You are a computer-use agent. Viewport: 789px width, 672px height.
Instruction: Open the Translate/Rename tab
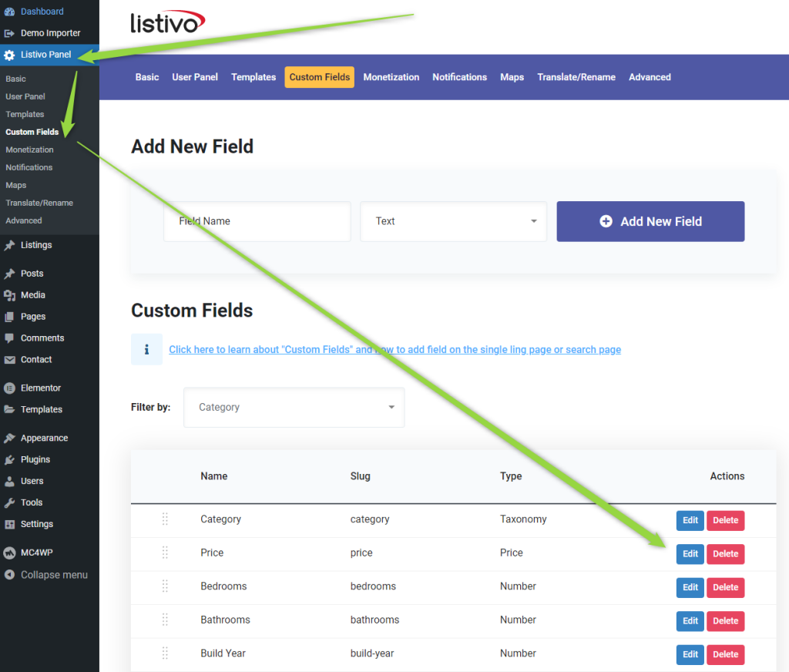point(576,77)
